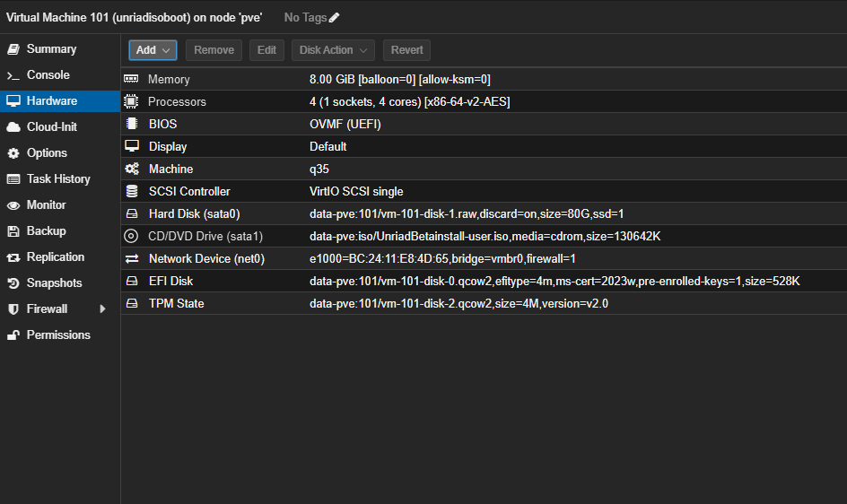Click the Network Device exchange-arrows icon
Viewport: 847px width, 504px height.
pos(132,259)
